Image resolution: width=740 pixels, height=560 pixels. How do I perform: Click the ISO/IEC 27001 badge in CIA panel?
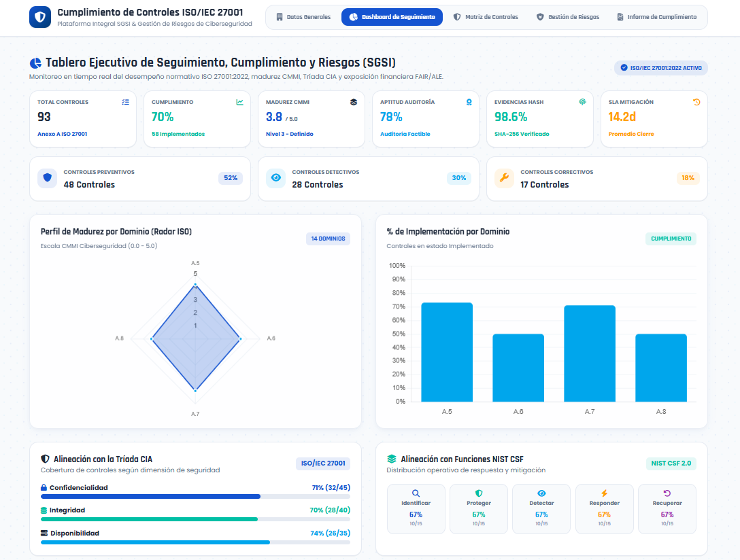323,463
